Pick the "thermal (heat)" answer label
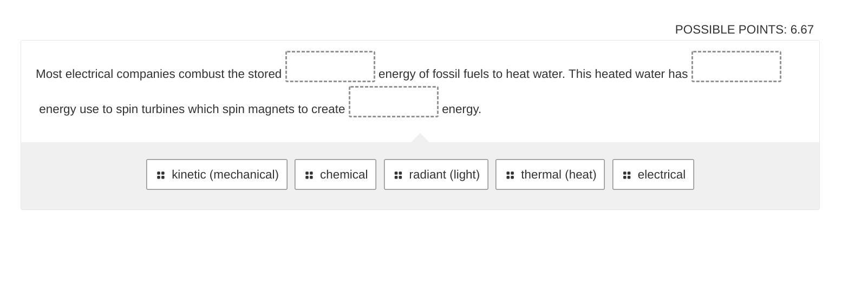The image size is (868, 284). tap(558, 175)
